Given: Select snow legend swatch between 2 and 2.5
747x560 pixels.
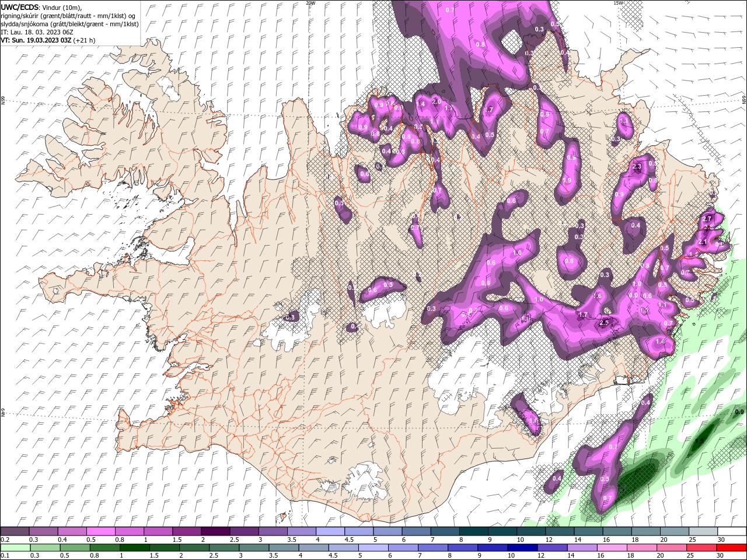Looking at the screenshot, I should [x=215, y=531].
